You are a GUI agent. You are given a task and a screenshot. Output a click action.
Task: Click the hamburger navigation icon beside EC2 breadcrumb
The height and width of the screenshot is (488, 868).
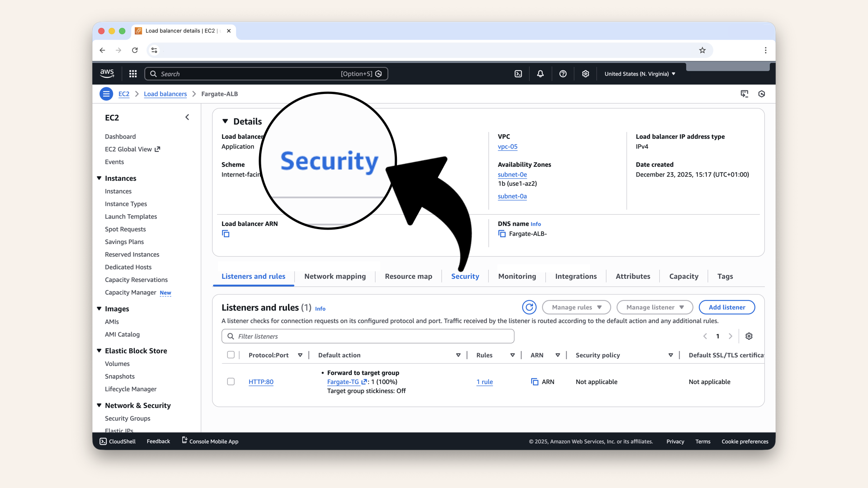click(106, 94)
